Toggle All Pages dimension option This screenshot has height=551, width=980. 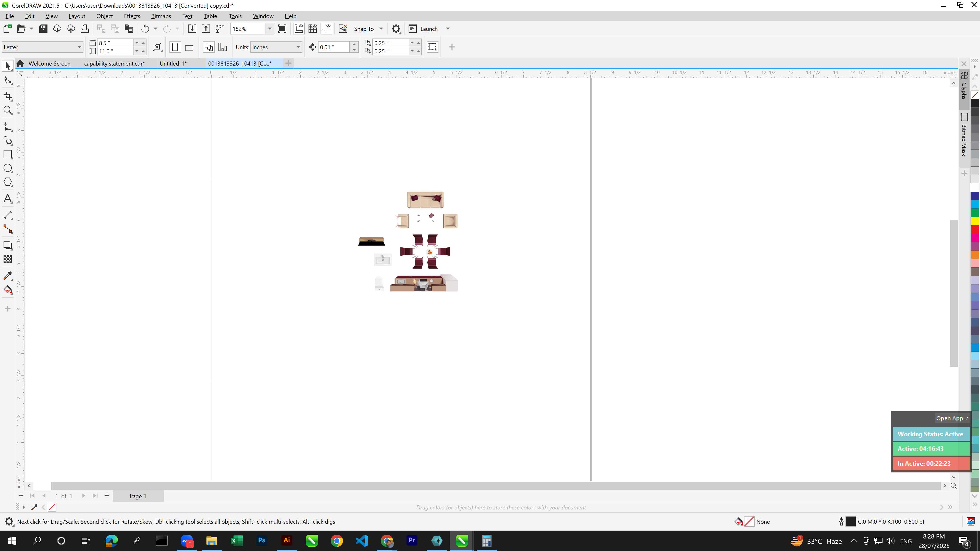point(209,47)
